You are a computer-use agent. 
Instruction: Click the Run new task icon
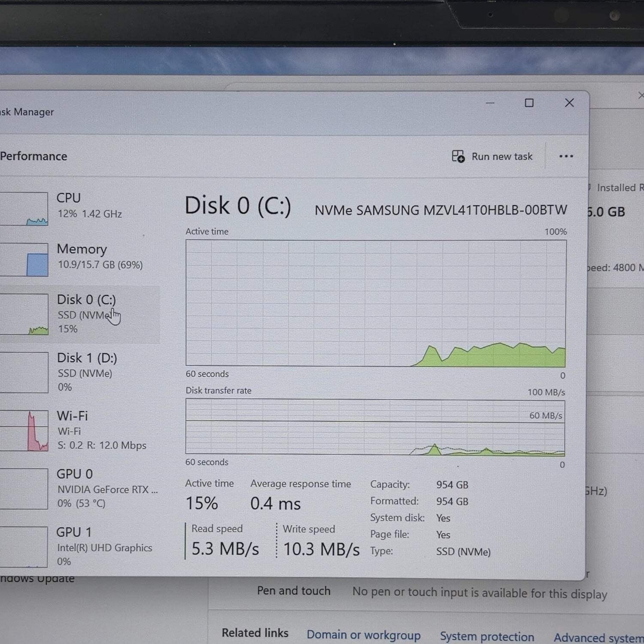[x=458, y=156]
